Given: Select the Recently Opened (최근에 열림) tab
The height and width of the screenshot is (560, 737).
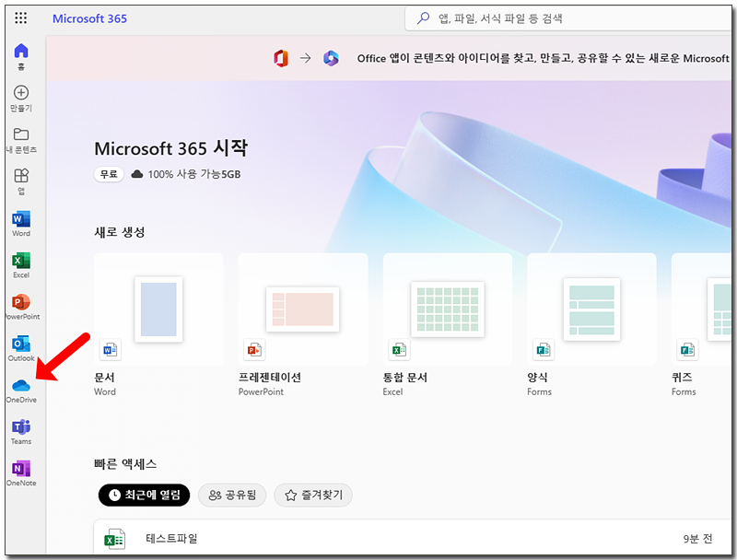Looking at the screenshot, I should 144,495.
